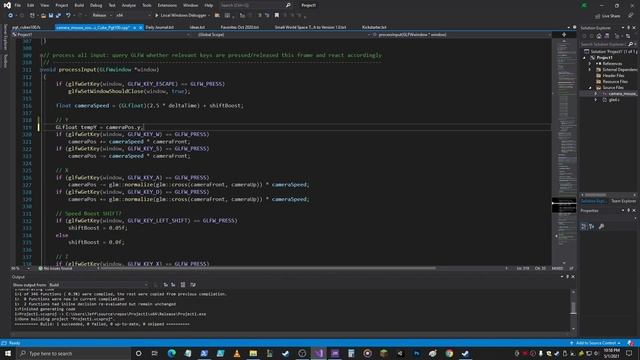The width and height of the screenshot is (640, 360).
Task: Switch to the Ideas.txt tab
Action: click(x=197, y=27)
